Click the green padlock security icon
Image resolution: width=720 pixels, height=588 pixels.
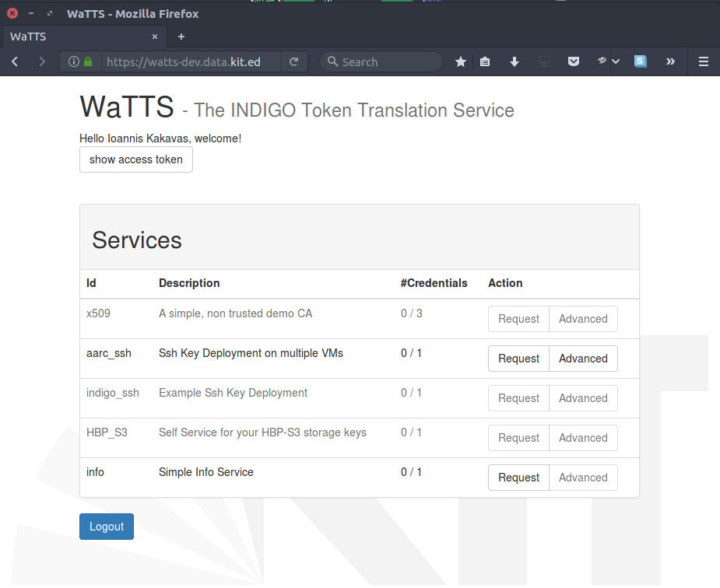click(88, 62)
